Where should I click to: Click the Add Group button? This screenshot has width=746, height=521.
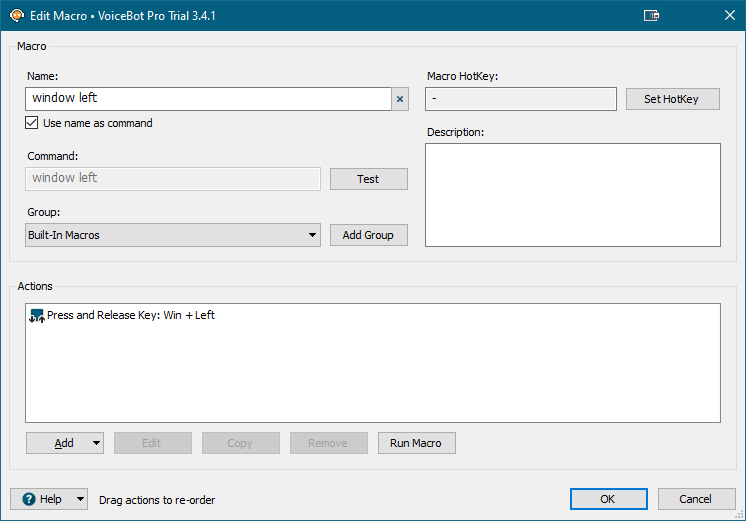tap(368, 235)
